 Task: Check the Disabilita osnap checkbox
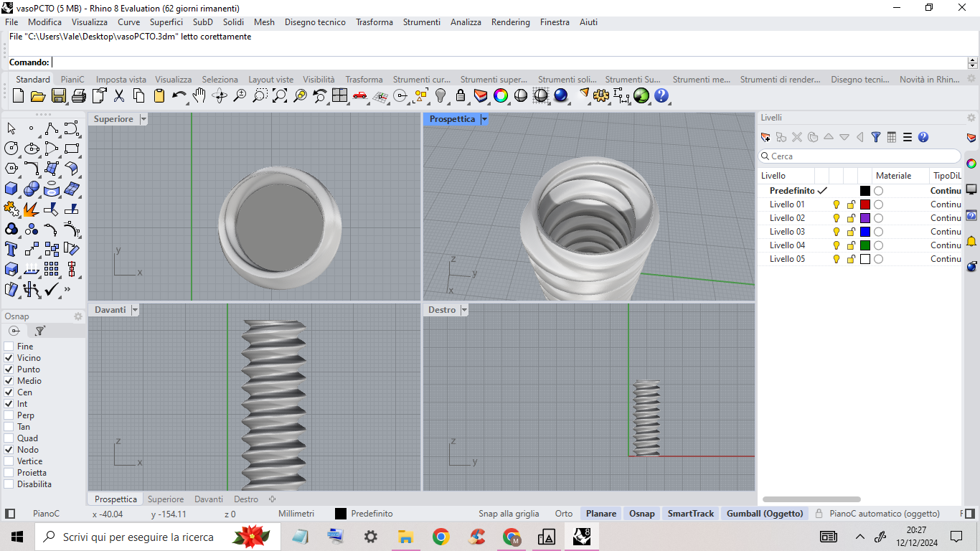(x=9, y=484)
